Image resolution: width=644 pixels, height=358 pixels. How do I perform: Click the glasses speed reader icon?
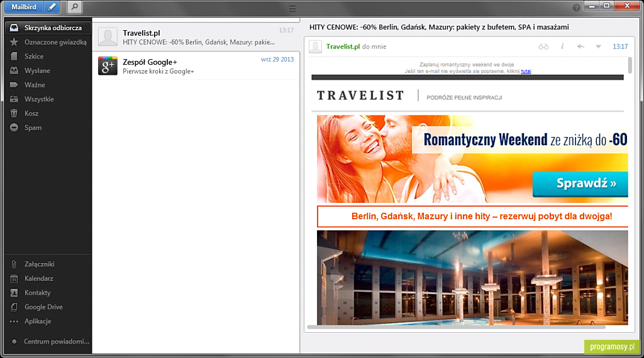click(543, 46)
